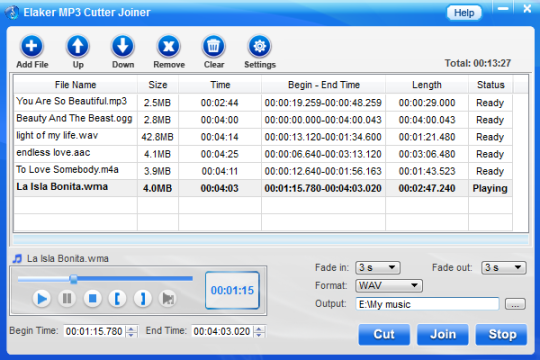Screen dimensions: 540x360
Task: Clear the file list with trash icon
Action: (214, 46)
